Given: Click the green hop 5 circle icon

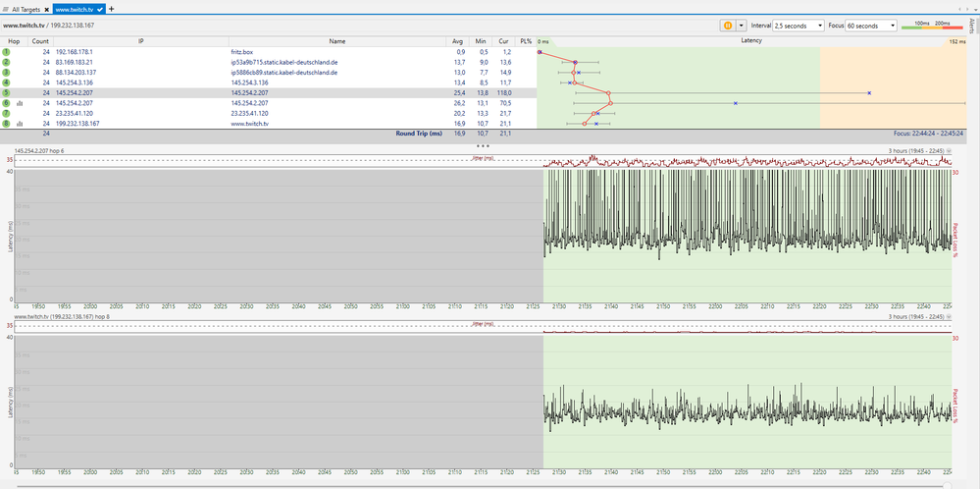Looking at the screenshot, I should pos(6,92).
